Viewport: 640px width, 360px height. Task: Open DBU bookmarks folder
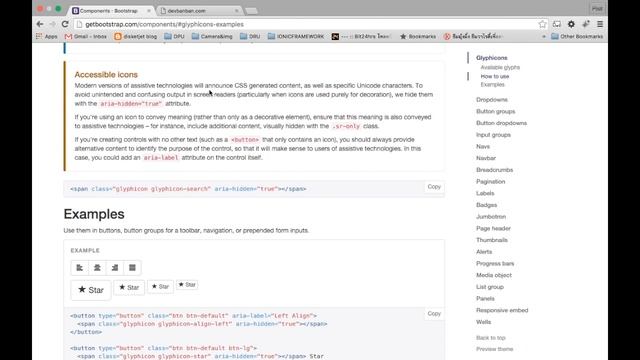[250, 36]
